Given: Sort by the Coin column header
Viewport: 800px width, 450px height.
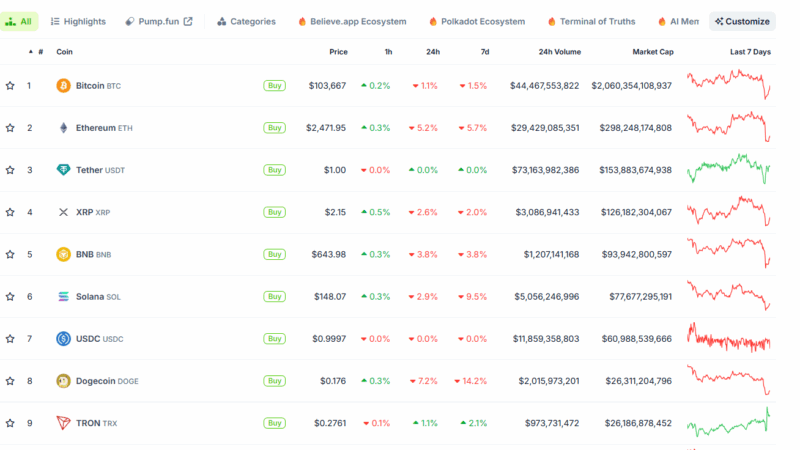Looking at the screenshot, I should (x=64, y=52).
